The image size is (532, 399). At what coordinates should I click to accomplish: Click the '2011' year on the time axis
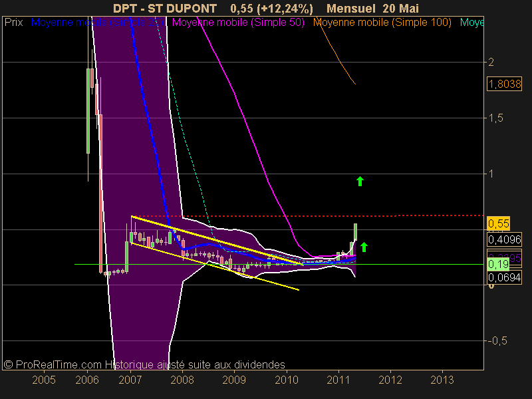338,380
